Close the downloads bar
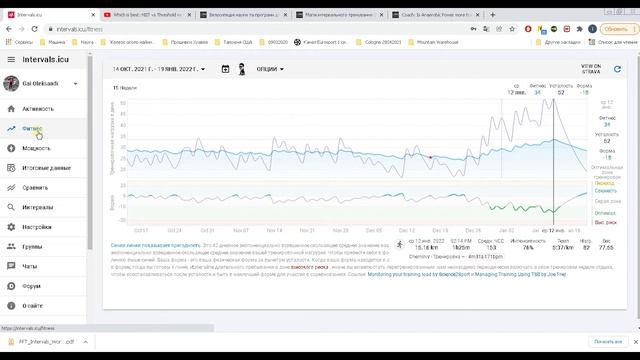640x360 pixels. coord(636,342)
